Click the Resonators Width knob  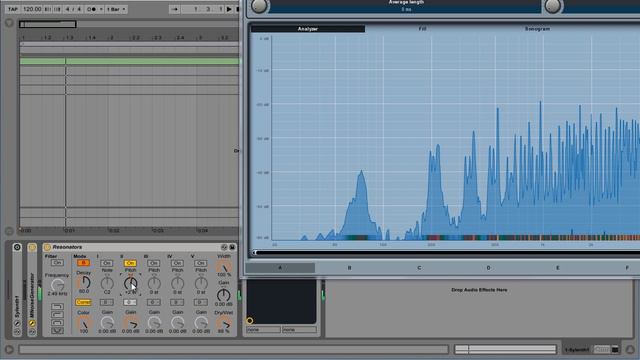pos(224,267)
